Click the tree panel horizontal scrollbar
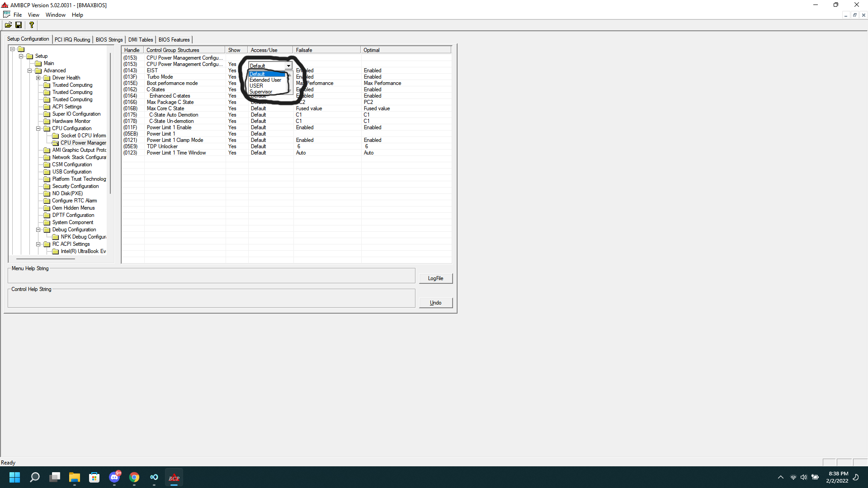Screen dimensions: 868x488 pyautogui.click(x=45, y=259)
